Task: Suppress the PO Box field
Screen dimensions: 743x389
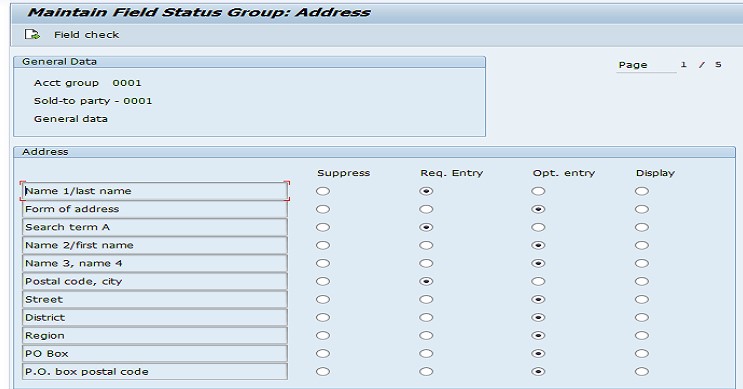Action: coord(323,353)
